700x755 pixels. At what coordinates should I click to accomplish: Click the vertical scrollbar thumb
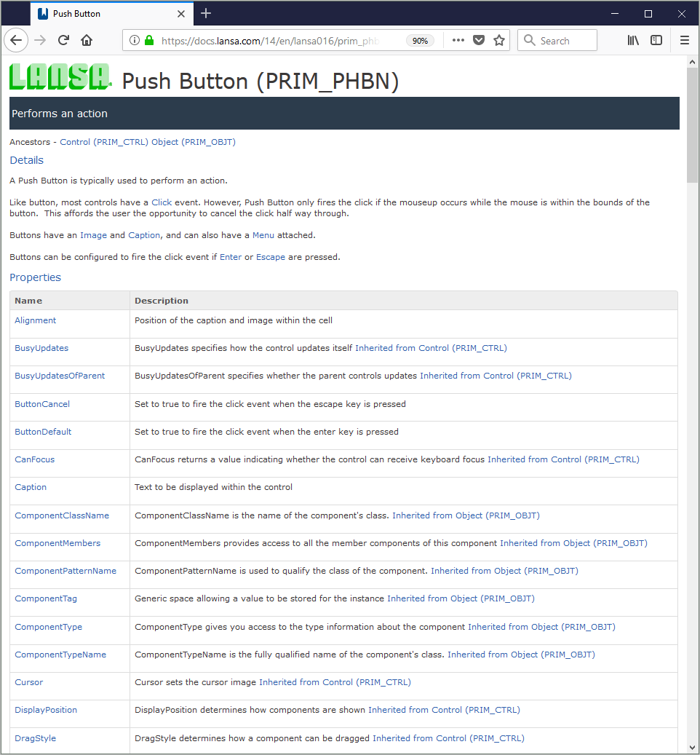pyautogui.click(x=692, y=125)
